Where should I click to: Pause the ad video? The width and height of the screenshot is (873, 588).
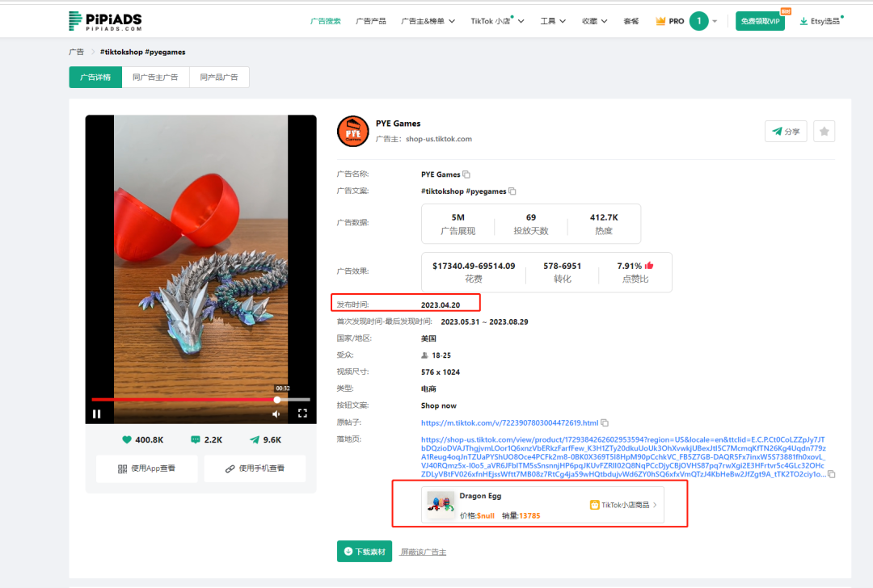[x=97, y=414]
